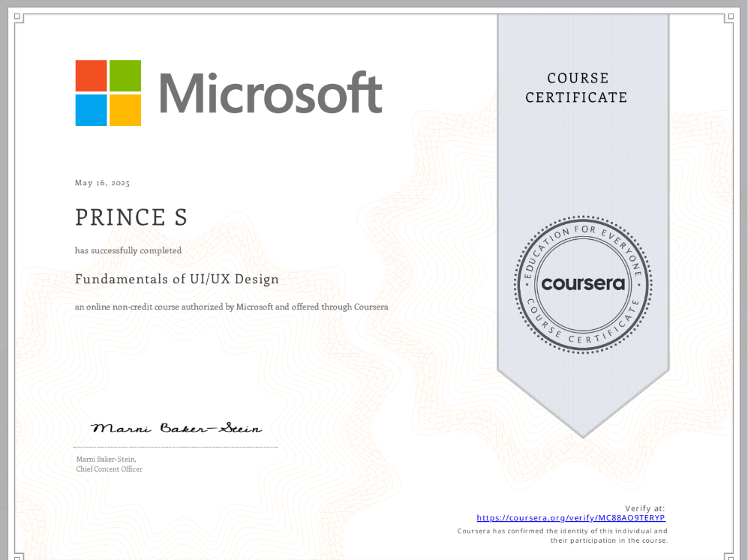
Task: Click the top-right page corner marker
Action: [x=728, y=18]
